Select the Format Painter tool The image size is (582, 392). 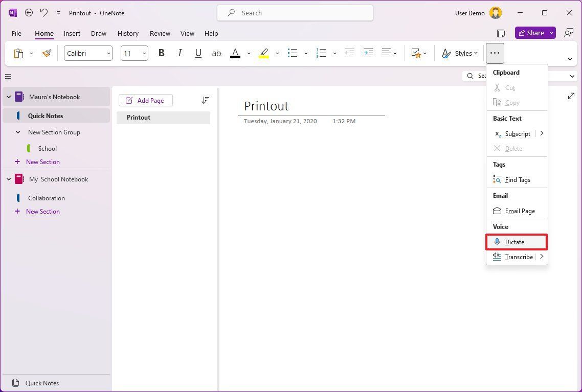coord(47,53)
